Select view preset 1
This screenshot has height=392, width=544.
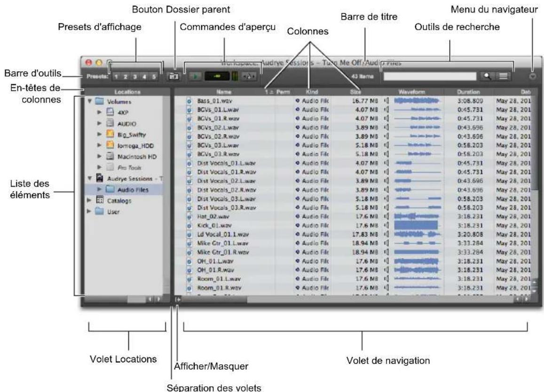tap(117, 77)
